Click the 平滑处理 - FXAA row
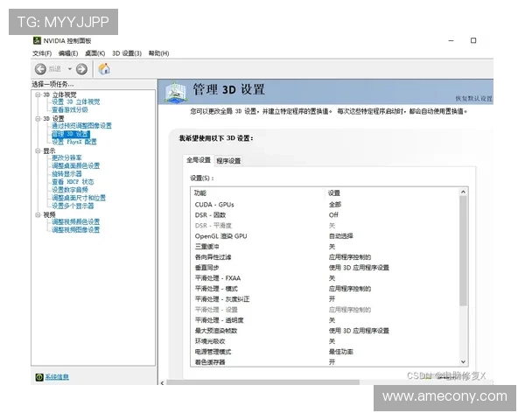Image resolution: width=525 pixels, height=420 pixels. 325,278
